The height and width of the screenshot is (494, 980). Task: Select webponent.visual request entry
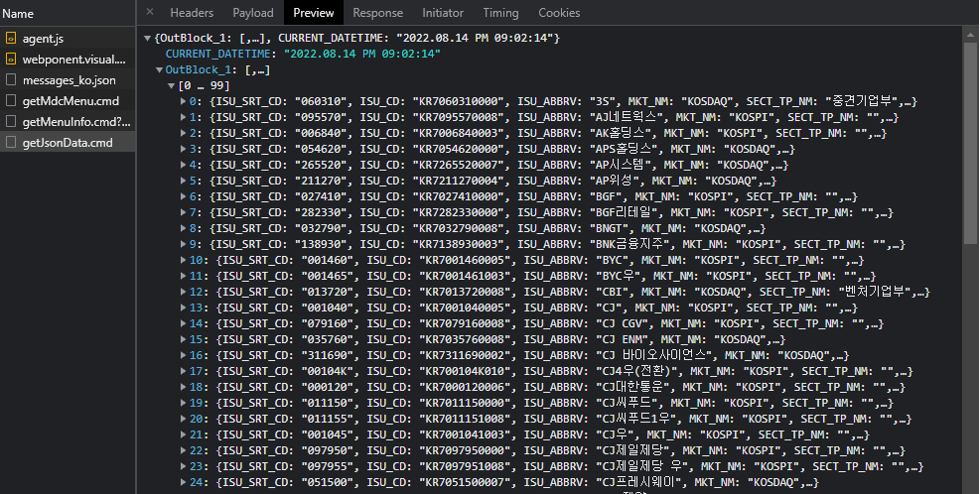(x=68, y=59)
